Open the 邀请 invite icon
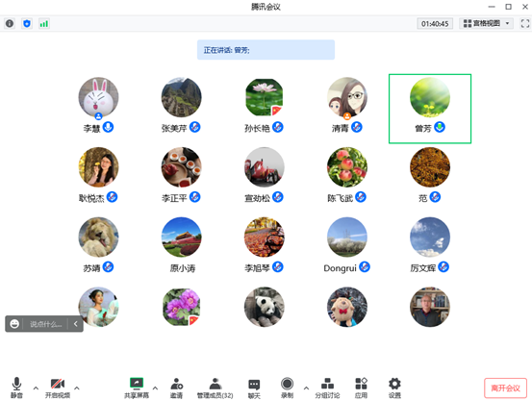 (176, 388)
